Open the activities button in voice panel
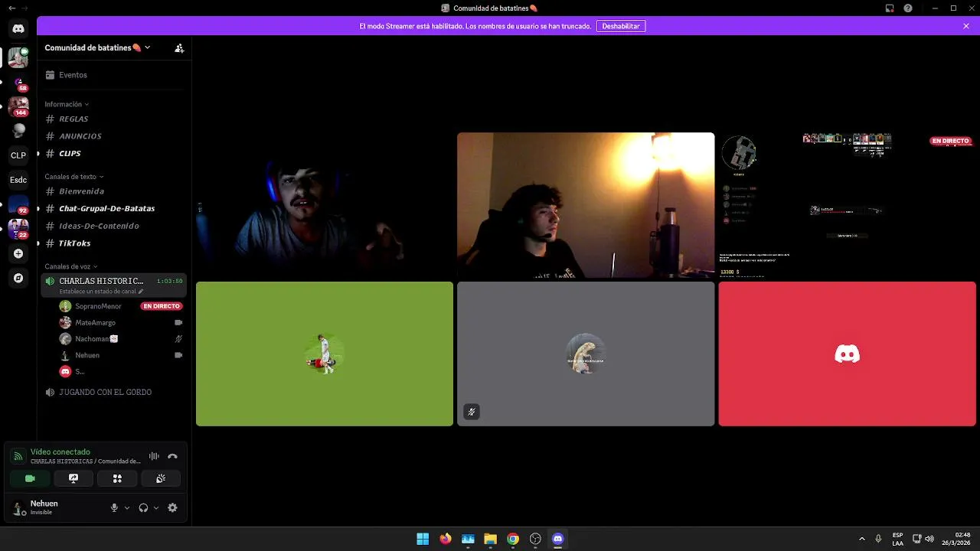This screenshot has height=551, width=980. coord(117,478)
